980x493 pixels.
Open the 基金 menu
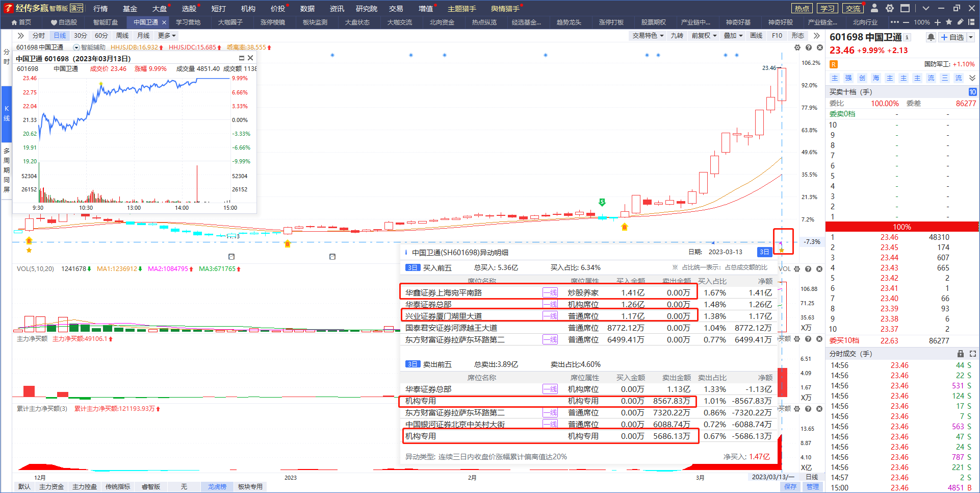(x=130, y=9)
